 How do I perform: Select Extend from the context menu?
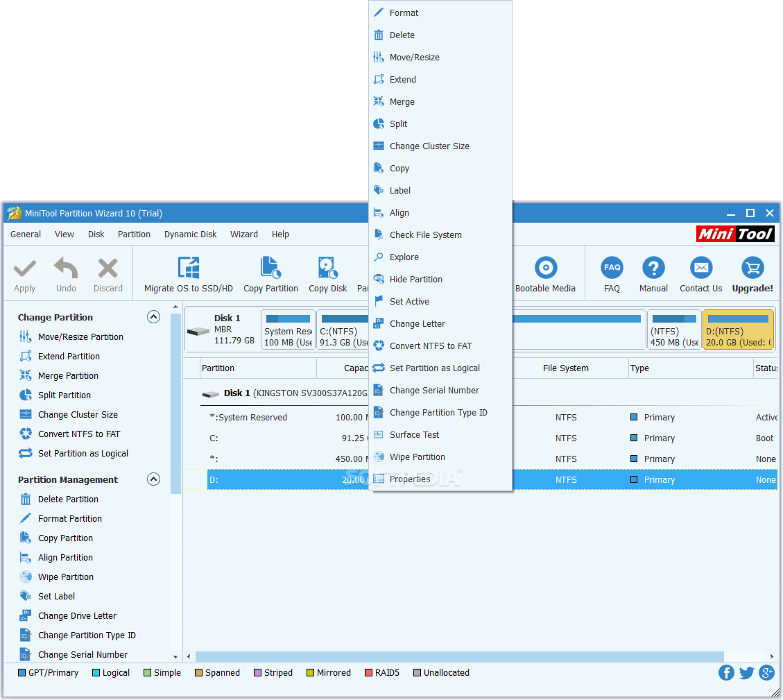coord(440,80)
